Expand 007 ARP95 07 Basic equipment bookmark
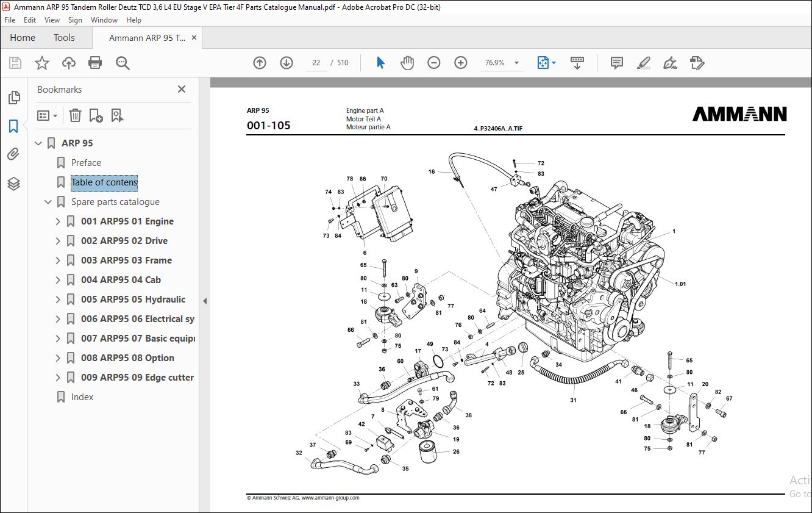The image size is (812, 513). click(58, 339)
